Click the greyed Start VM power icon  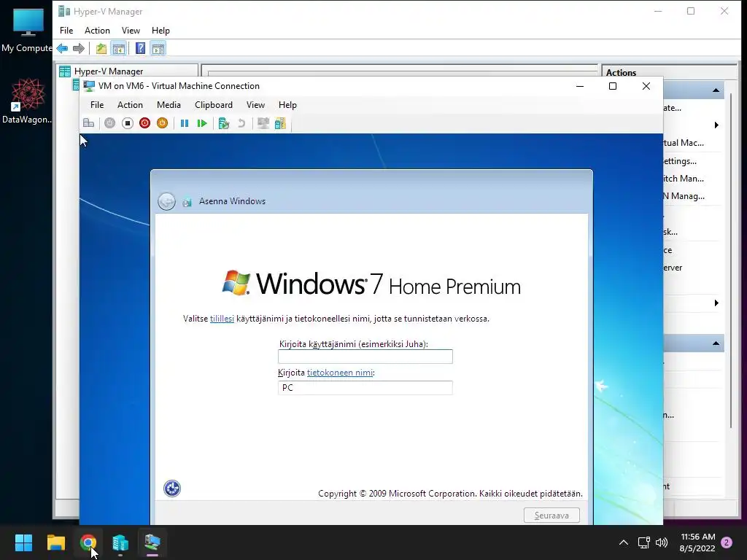[109, 123]
